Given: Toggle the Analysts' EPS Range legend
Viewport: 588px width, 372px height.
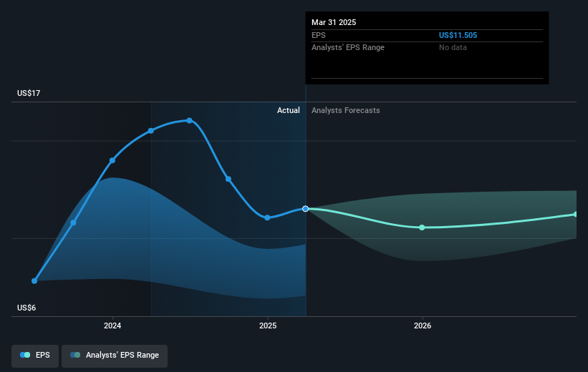Looking at the screenshot, I should point(115,356).
